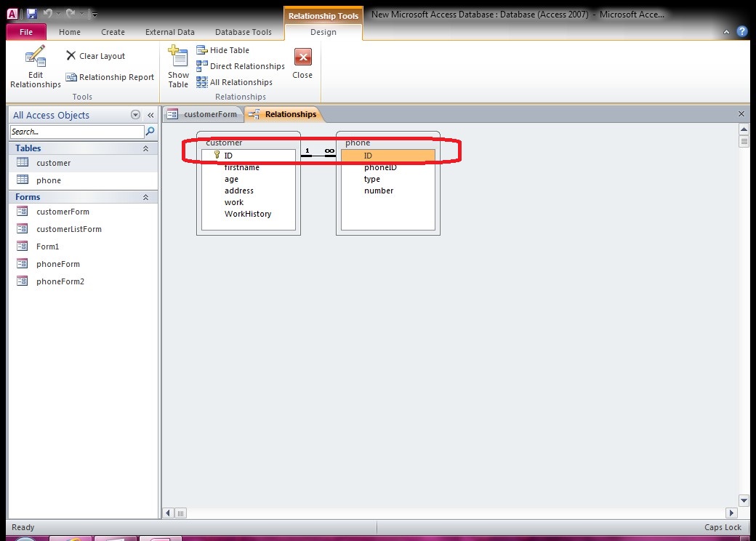Click Hide Table in the ribbon
Viewport: 756px width, 541px height.
click(x=222, y=50)
